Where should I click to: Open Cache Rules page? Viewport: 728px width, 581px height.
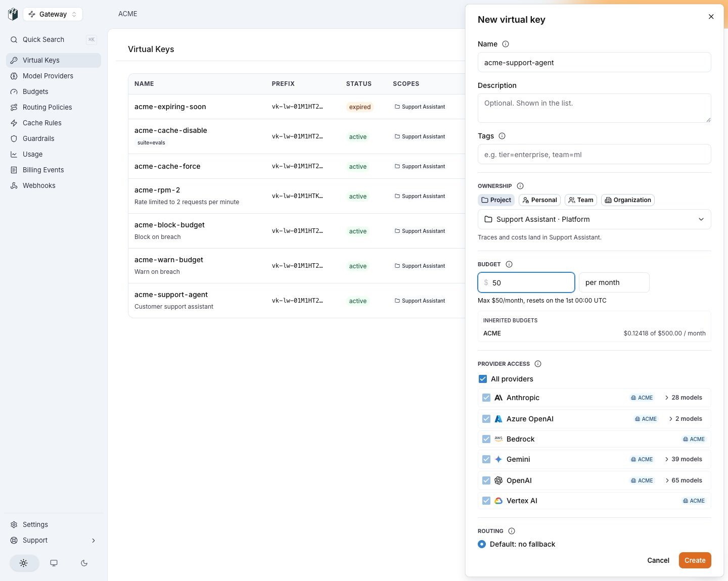tap(54, 123)
